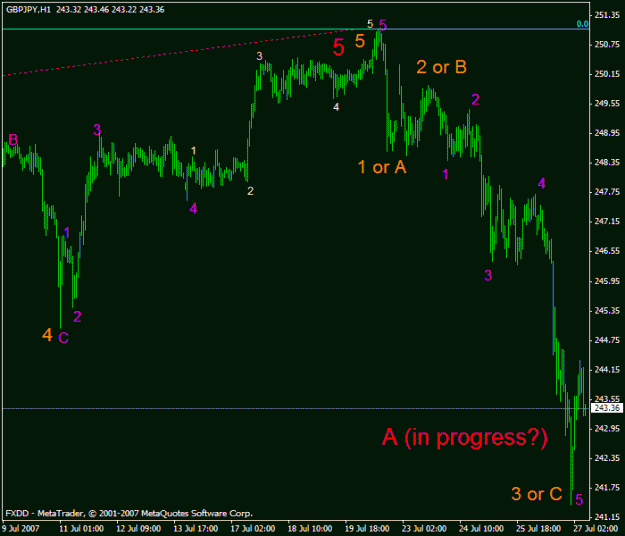Select the orange '1 or A' wave label
Image resolution: width=625 pixels, height=536 pixels.
pyautogui.click(x=382, y=167)
